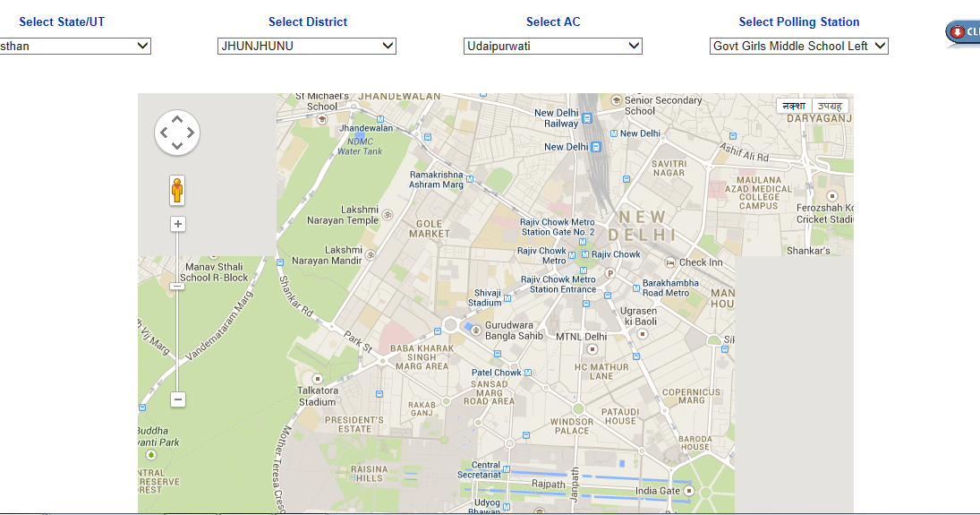Switch to the उपग्रह satellite view
Image resolution: width=980 pixels, height=515 pixels.
(831, 107)
